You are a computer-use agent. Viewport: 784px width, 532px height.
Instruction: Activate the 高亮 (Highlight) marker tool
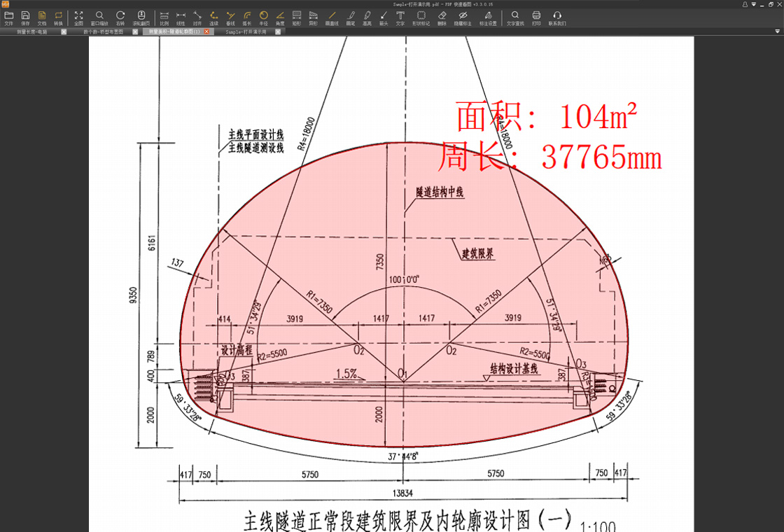pyautogui.click(x=367, y=18)
